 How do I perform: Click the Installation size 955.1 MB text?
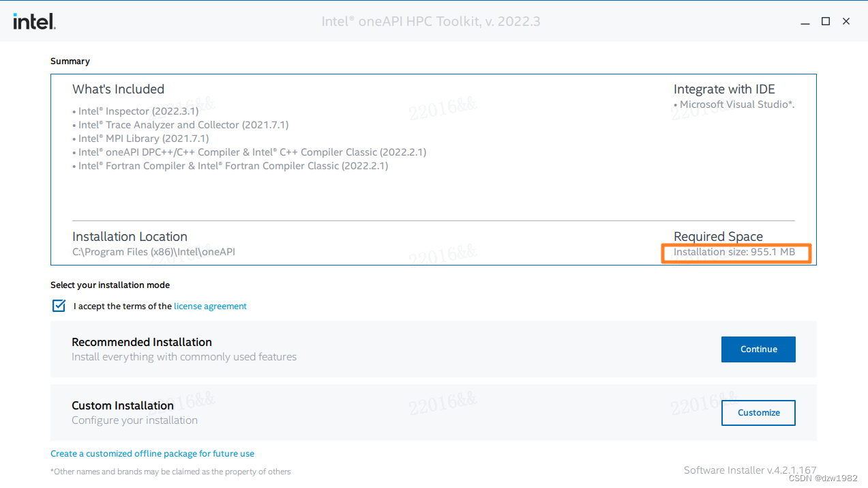[734, 252]
